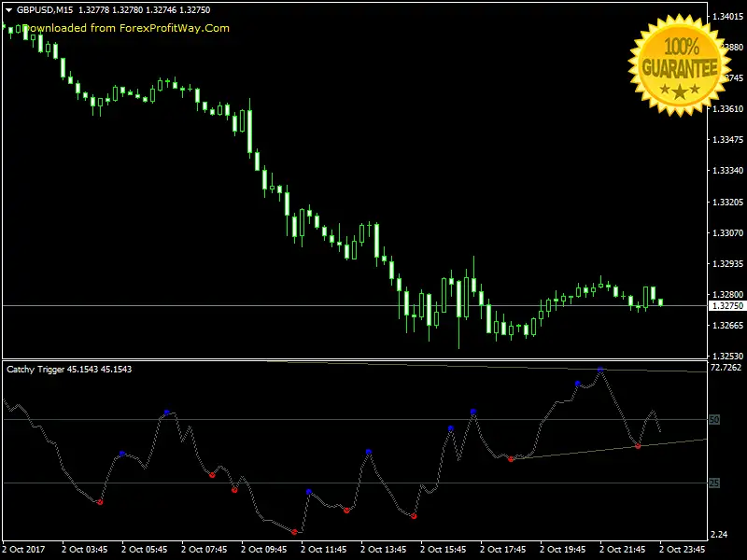Click the 1.33610 price axis label
This screenshot has height=560, width=747.
[727, 109]
